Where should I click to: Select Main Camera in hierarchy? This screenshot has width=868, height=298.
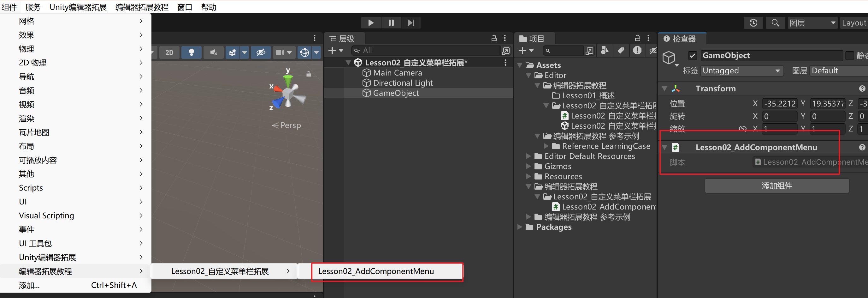coord(397,73)
